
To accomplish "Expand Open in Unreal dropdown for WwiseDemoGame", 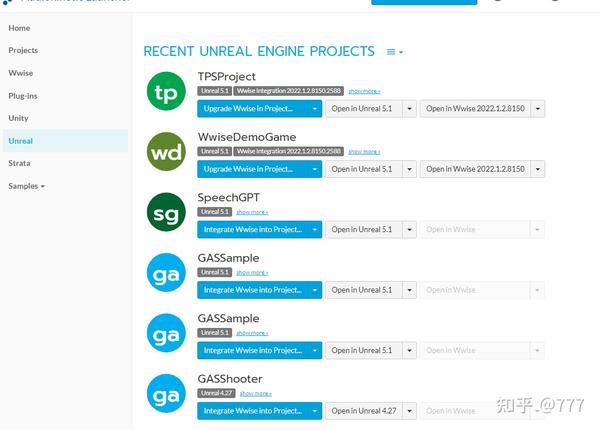I will (409, 169).
